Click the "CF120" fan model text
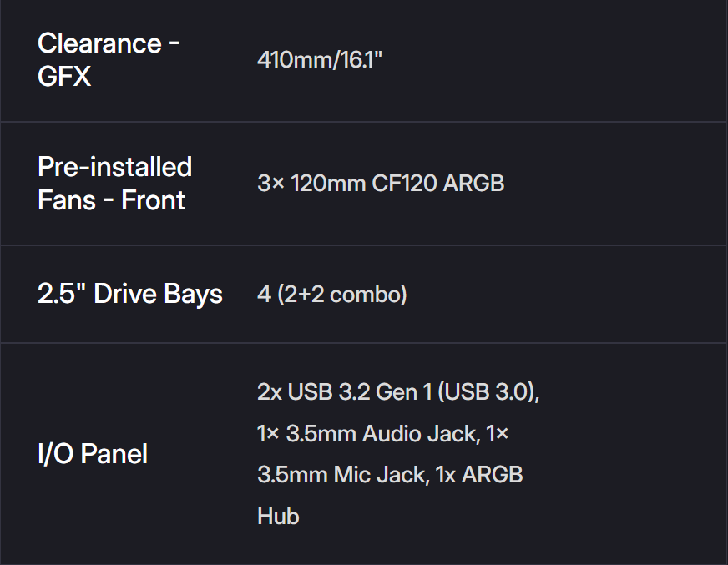Viewport: 728px width, 565px height. (404, 184)
